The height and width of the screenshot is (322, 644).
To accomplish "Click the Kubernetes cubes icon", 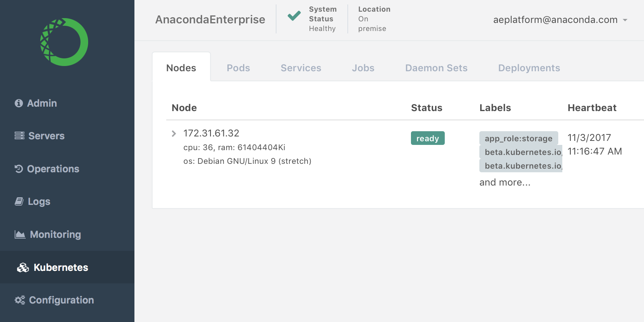I will tap(23, 268).
